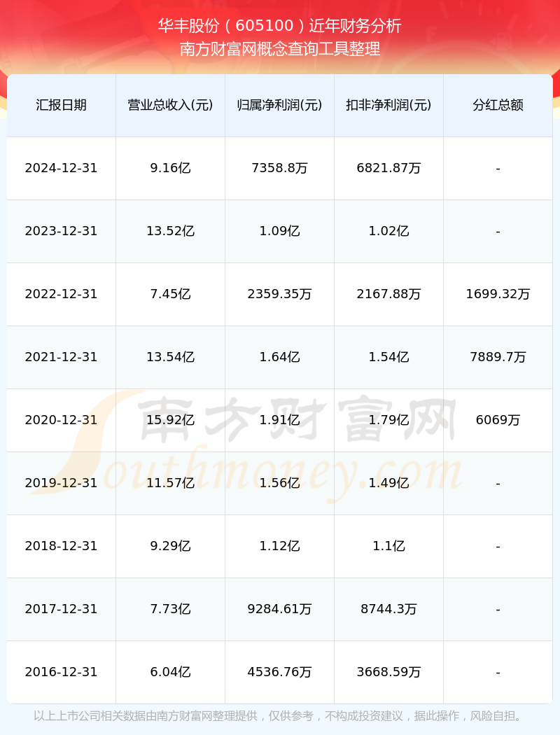Image resolution: width=560 pixels, height=735 pixels.
Task: Select the 2017-12-31 date cell
Action: [62, 610]
